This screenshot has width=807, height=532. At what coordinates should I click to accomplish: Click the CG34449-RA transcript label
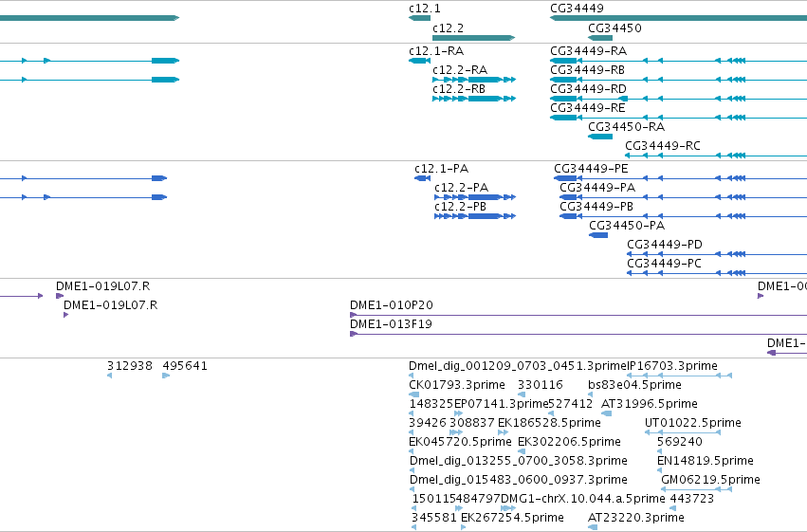point(588,51)
